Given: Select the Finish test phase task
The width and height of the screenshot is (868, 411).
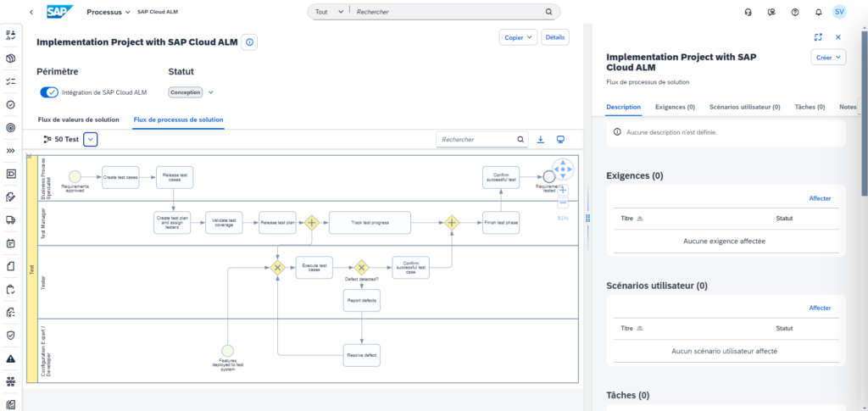Looking at the screenshot, I should [501, 222].
